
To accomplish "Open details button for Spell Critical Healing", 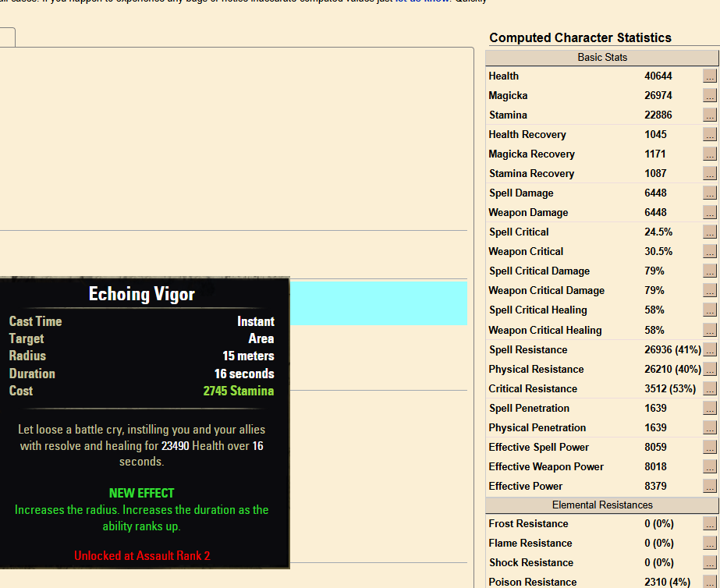I will (709, 310).
